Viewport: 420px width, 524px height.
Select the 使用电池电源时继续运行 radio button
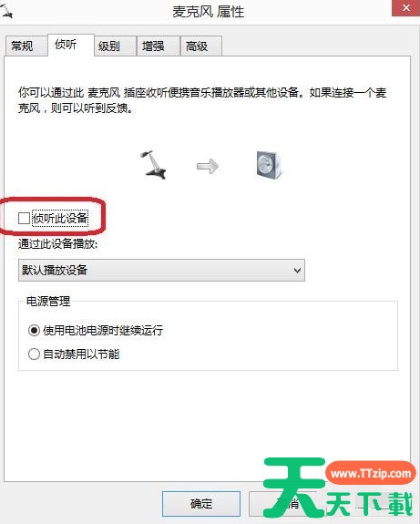(34, 331)
